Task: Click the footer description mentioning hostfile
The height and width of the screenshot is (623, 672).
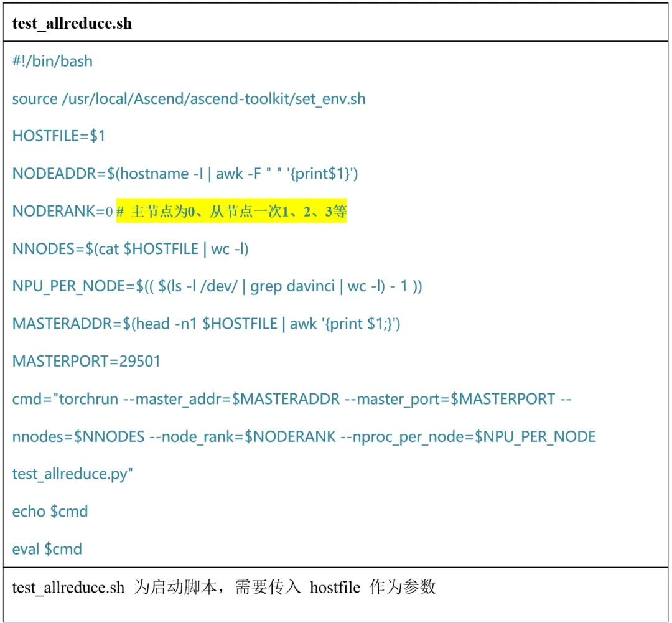Action: (x=223, y=587)
